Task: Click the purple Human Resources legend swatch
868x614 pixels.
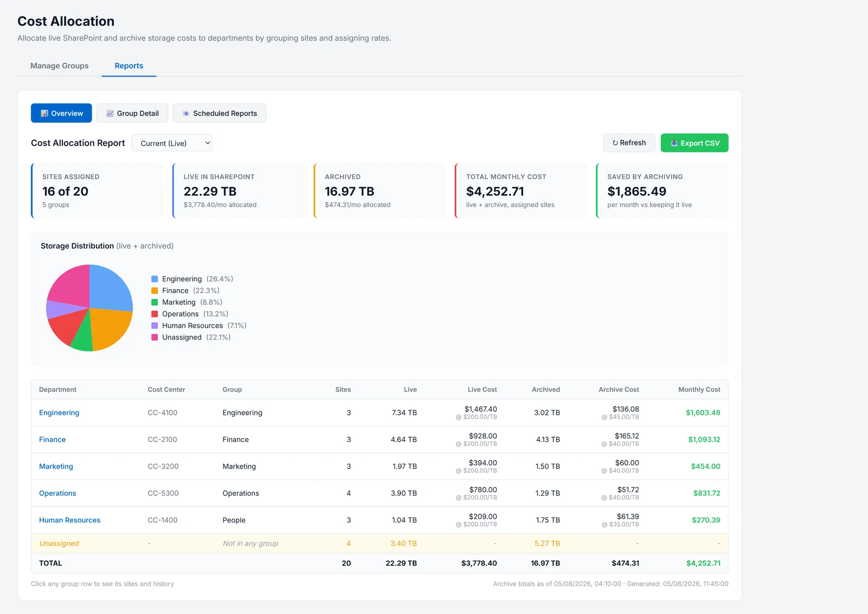Action: tap(155, 325)
